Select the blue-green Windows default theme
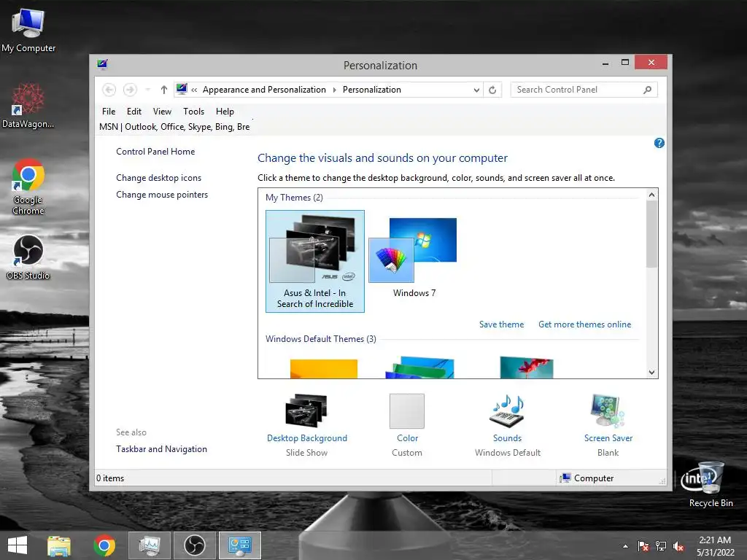 click(419, 367)
